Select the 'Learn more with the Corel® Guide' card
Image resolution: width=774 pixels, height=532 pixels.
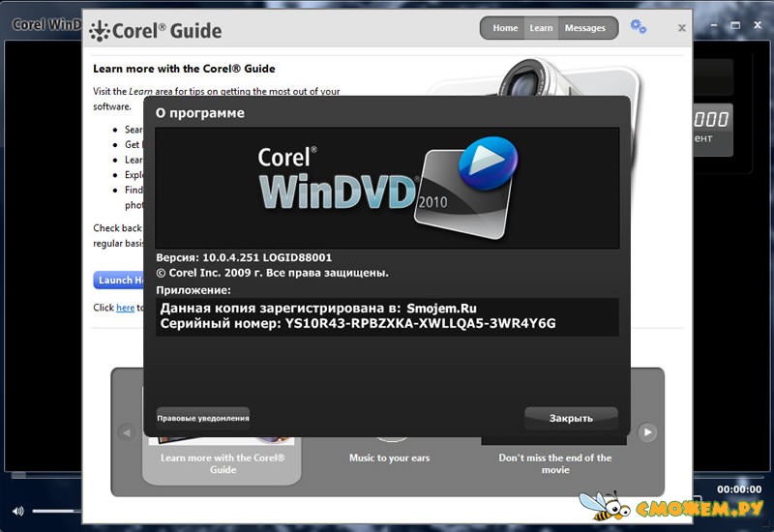(x=222, y=463)
